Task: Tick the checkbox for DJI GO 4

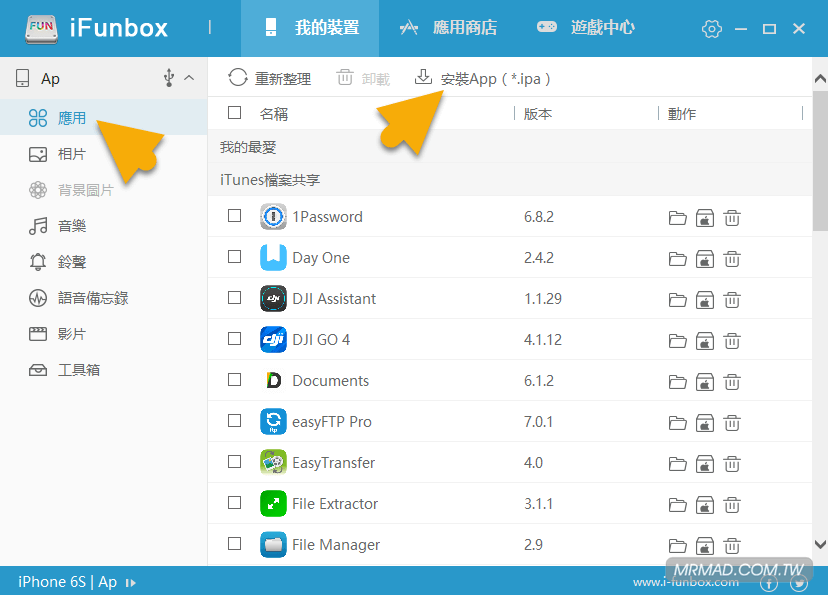Action: coord(235,339)
